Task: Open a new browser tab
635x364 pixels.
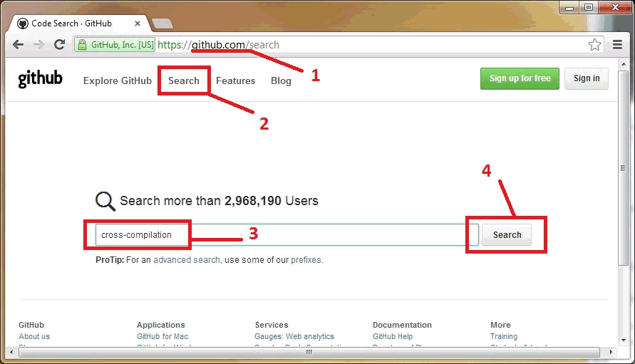Action: pyautogui.click(x=162, y=24)
